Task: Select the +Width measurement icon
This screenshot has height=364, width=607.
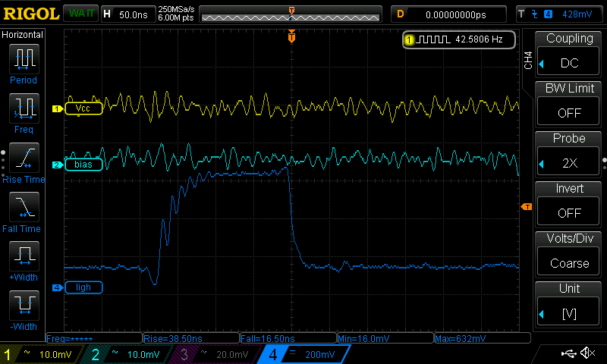Action: click(x=24, y=256)
